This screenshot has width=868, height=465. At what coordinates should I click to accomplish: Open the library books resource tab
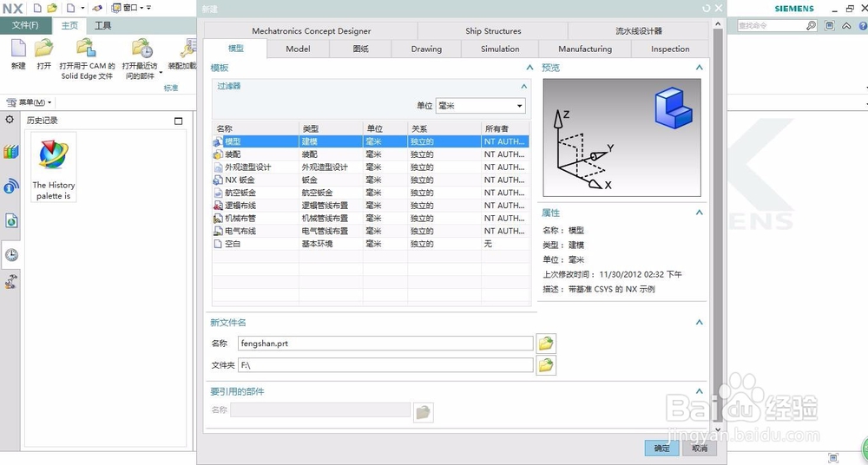click(x=11, y=152)
